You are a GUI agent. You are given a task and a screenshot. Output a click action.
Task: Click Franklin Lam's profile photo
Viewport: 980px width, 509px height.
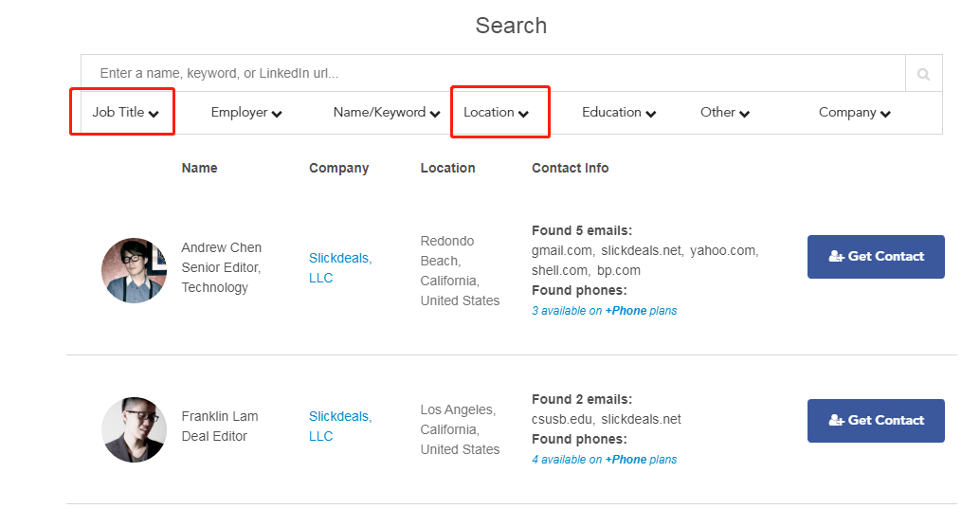click(135, 429)
